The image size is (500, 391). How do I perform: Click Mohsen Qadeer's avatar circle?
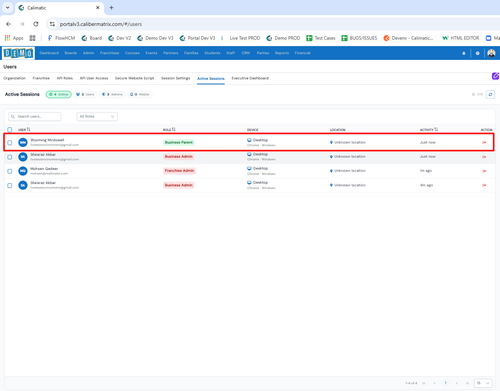[23, 171]
